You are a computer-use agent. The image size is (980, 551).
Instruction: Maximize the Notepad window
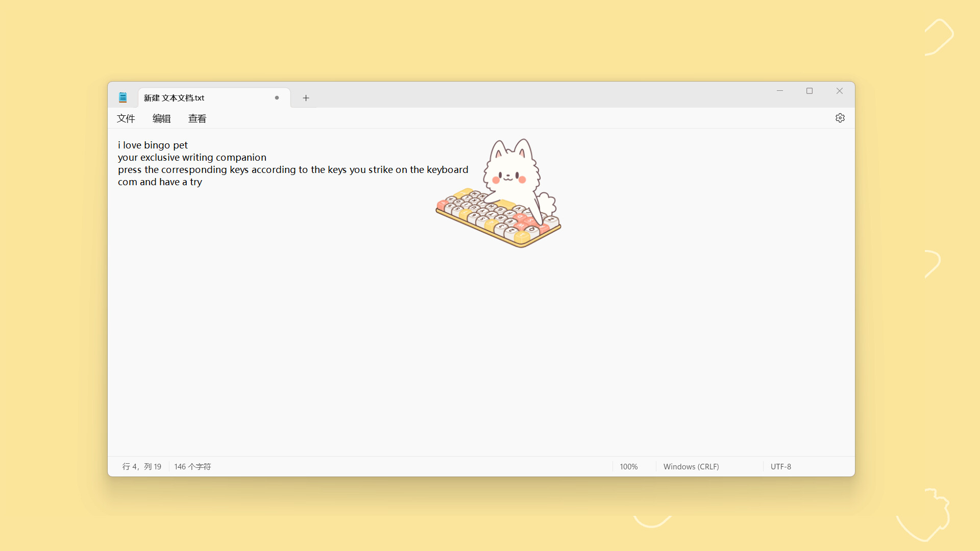[810, 91]
